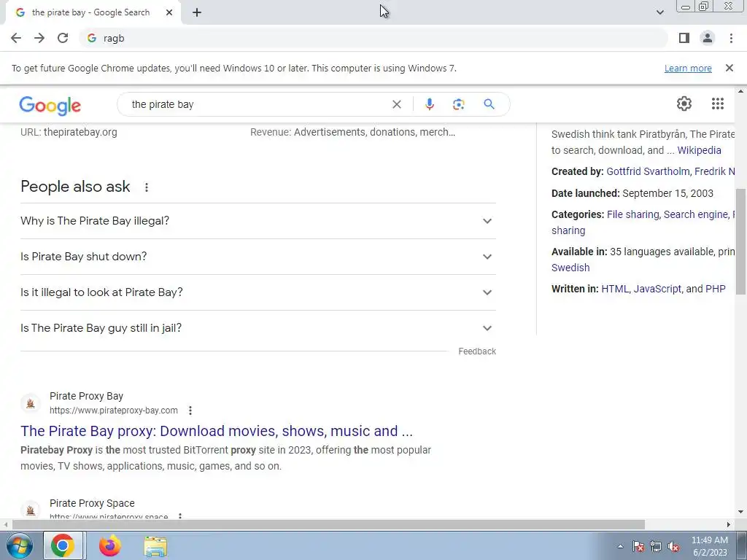Start voice search with the microphone
Image resolution: width=747 pixels, height=560 pixels.
click(429, 104)
